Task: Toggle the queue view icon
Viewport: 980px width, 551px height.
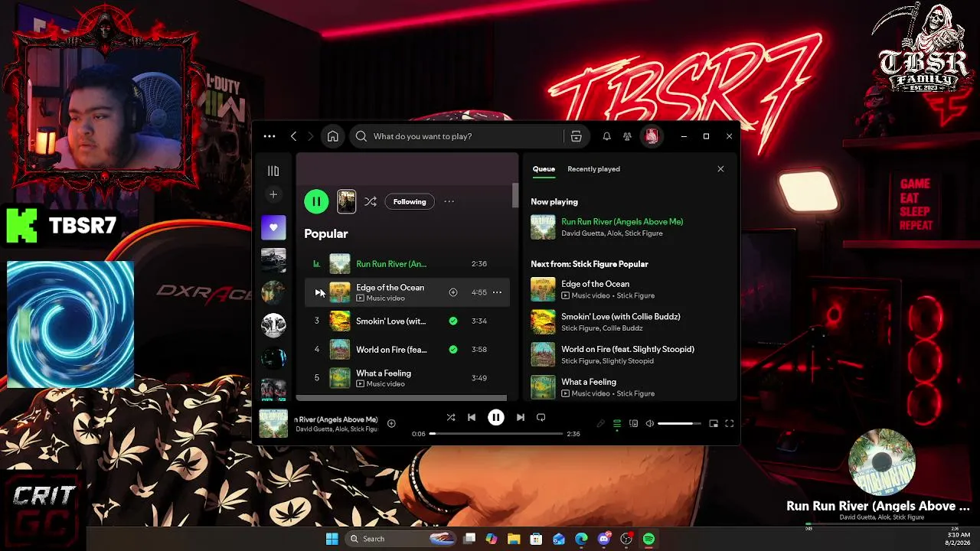Action: (x=617, y=423)
